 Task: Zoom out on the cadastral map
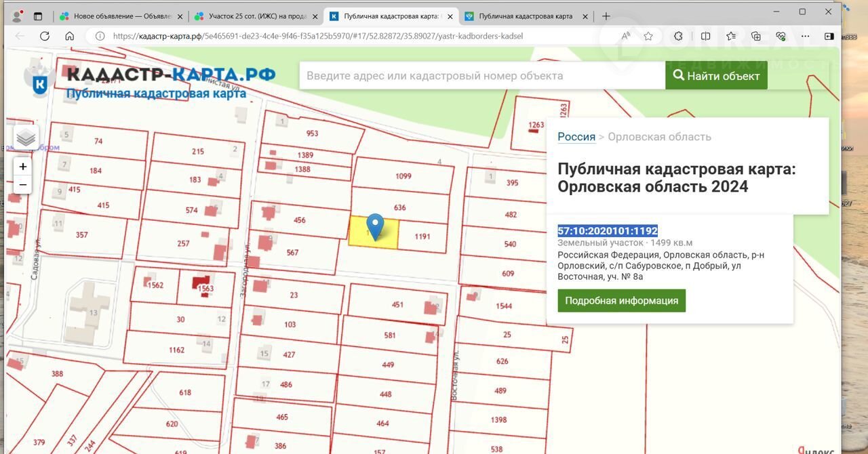point(23,185)
